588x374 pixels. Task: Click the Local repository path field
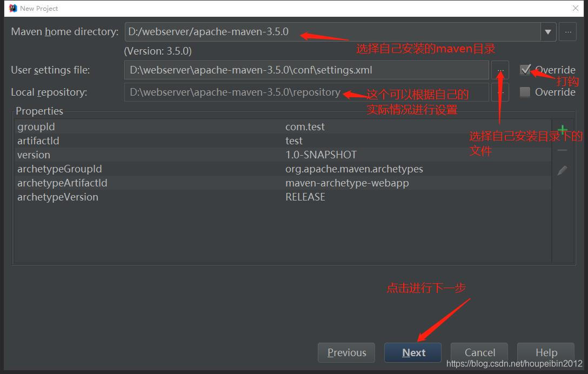(306, 92)
